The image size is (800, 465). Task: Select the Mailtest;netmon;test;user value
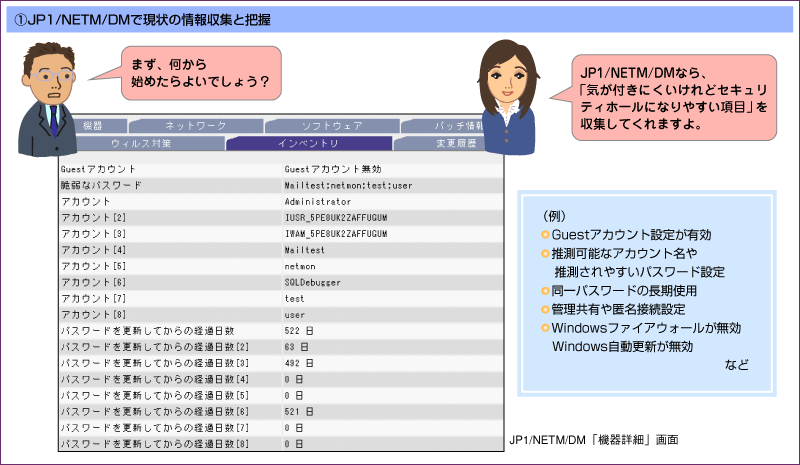point(348,186)
